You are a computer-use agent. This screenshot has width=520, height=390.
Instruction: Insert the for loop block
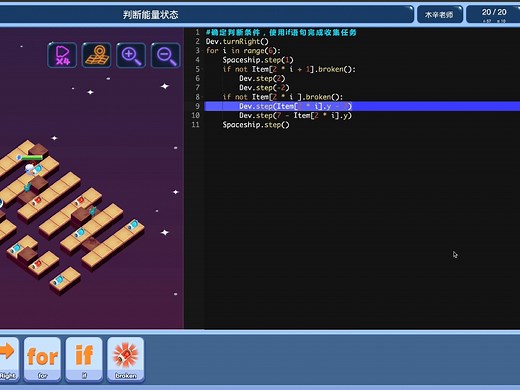42,359
